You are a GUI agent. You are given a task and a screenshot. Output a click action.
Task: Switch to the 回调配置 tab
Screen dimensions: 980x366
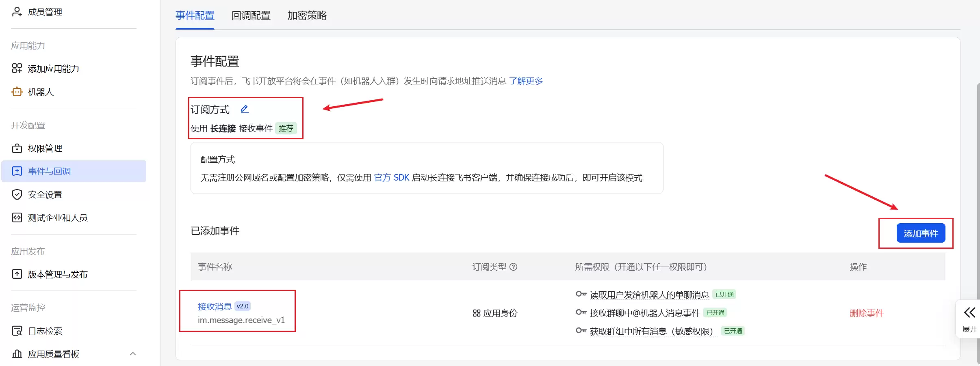tap(250, 15)
